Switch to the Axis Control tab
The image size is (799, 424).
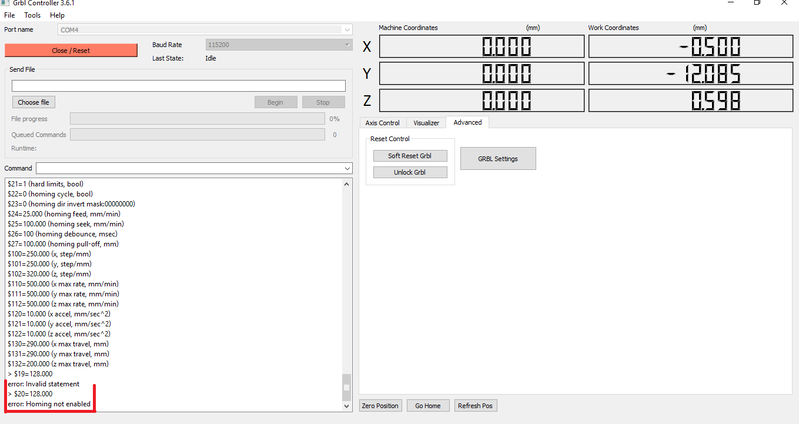(382, 123)
